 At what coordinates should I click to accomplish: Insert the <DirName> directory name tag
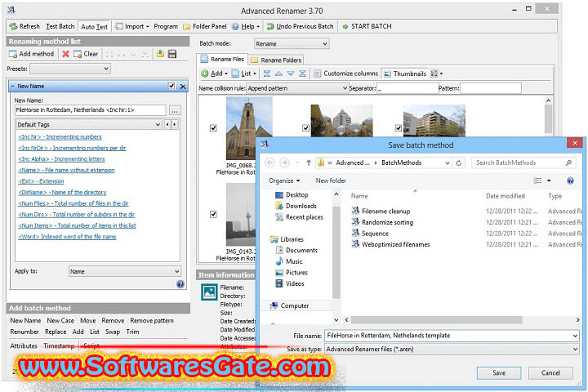pos(62,192)
